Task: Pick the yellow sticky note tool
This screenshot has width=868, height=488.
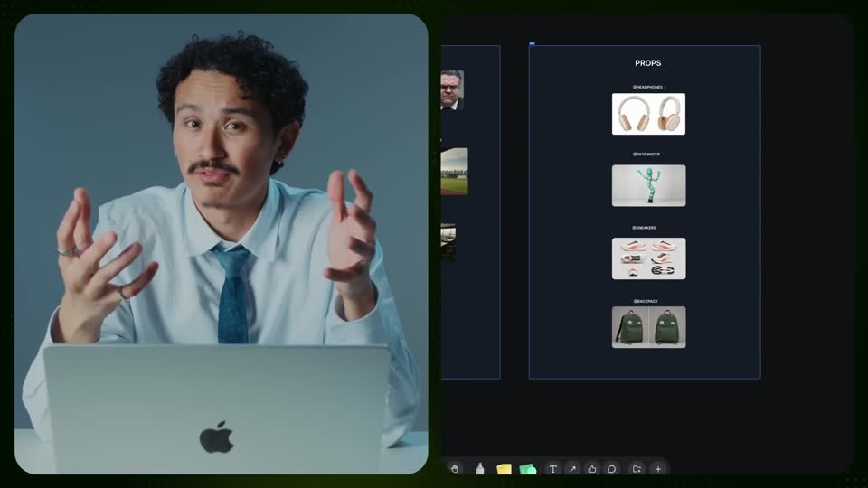Action: point(504,469)
